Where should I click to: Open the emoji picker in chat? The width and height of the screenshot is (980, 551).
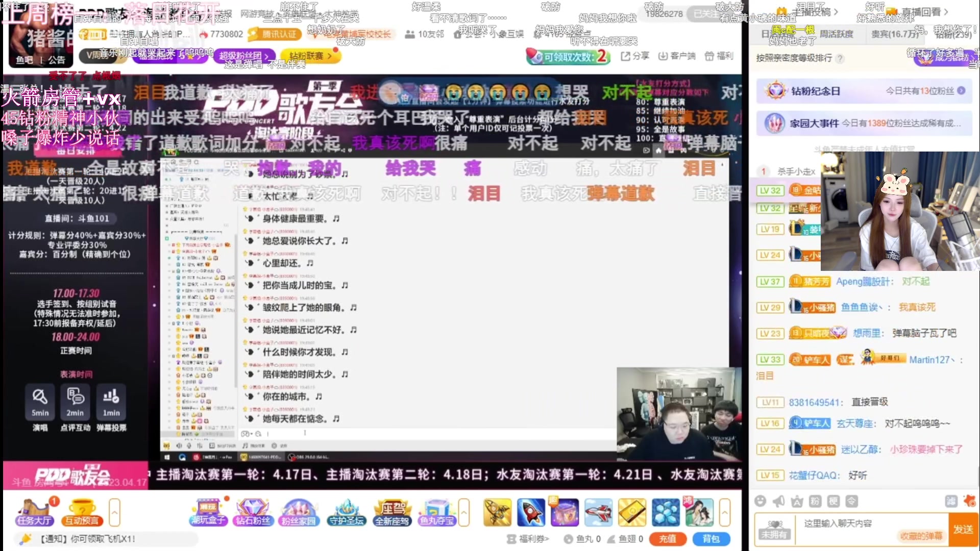(761, 501)
